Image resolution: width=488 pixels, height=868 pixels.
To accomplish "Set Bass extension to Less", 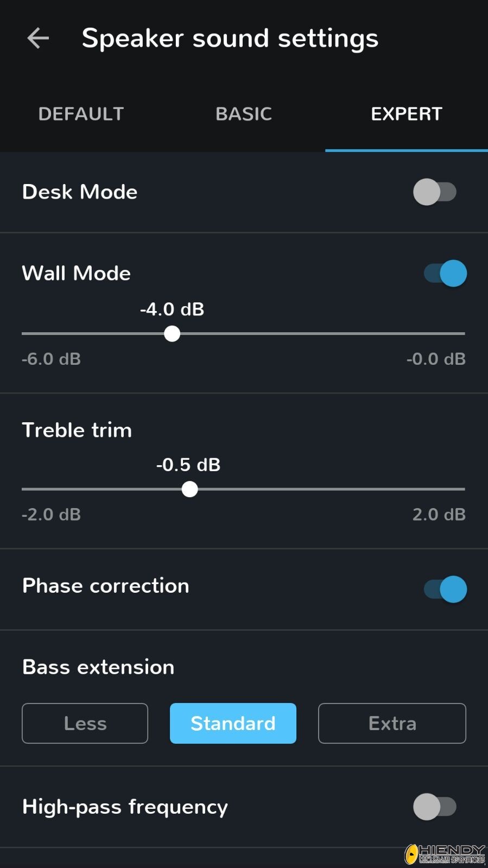I will pyautogui.click(x=85, y=723).
